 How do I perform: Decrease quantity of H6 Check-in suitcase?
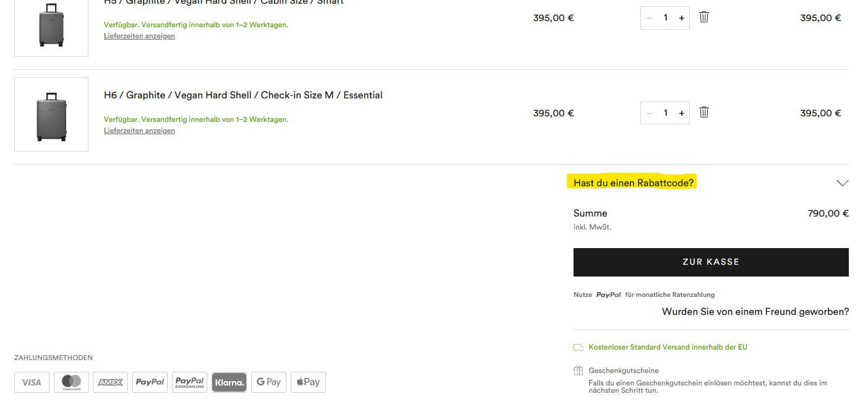tap(649, 113)
